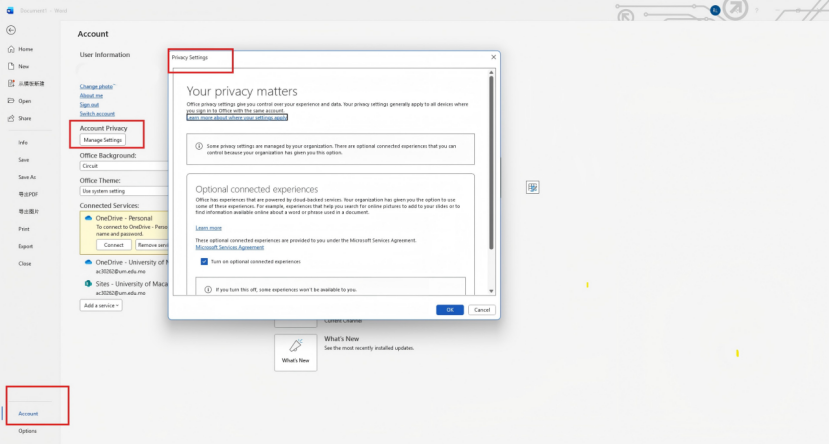Click the Word app icon in the title bar
Image resolution: width=829 pixels, height=444 pixels.
10,10
